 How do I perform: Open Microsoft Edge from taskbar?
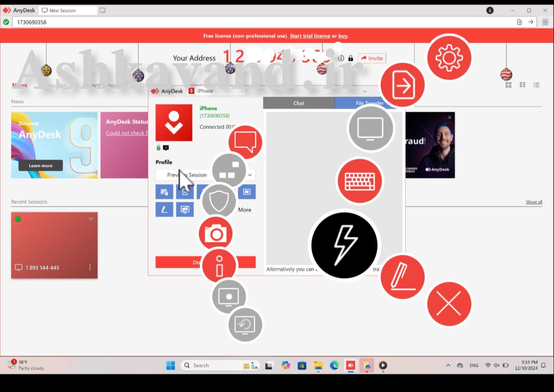click(x=334, y=366)
